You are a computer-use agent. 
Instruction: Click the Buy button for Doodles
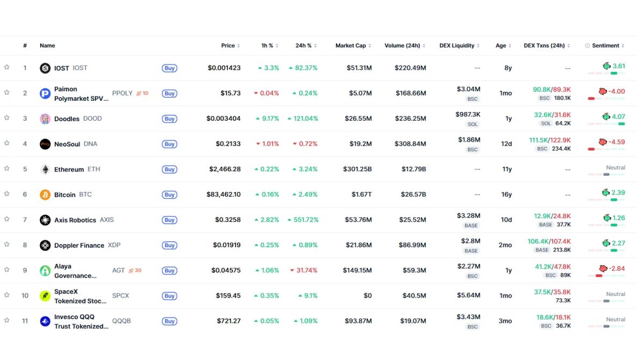(x=170, y=119)
